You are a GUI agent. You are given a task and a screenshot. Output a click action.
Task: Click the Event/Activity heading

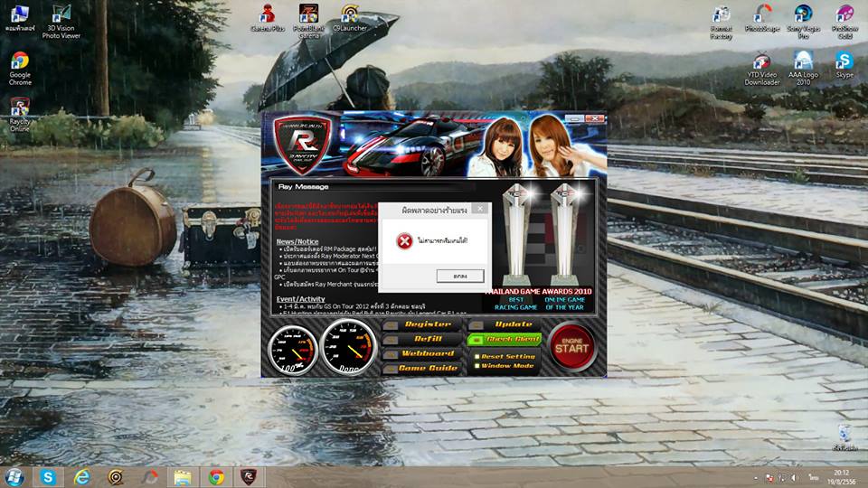tap(300, 299)
